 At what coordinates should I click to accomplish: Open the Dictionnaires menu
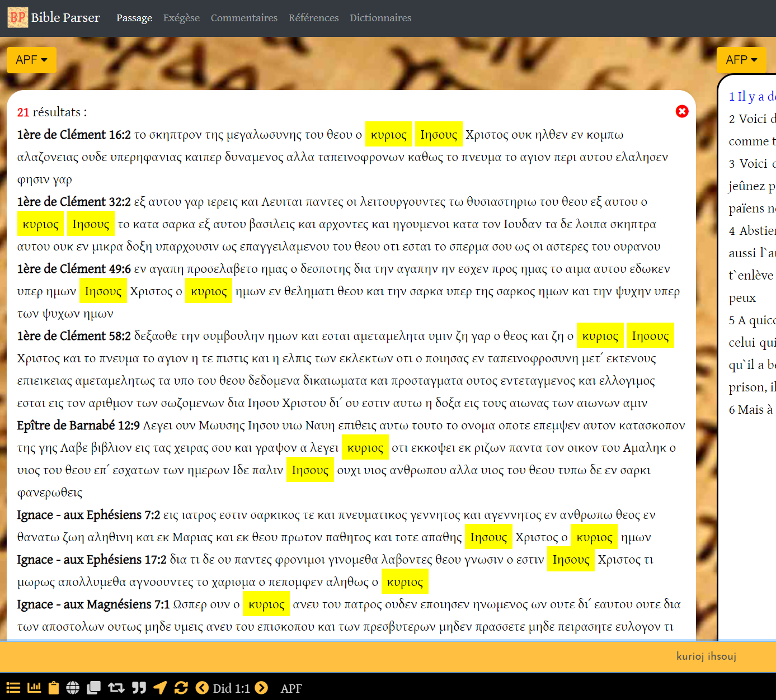point(380,18)
